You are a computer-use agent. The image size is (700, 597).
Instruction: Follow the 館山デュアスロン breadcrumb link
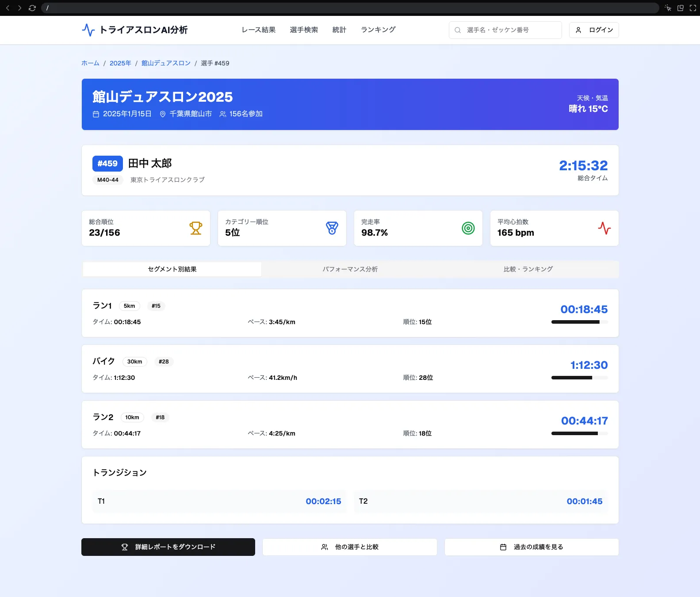(x=166, y=63)
